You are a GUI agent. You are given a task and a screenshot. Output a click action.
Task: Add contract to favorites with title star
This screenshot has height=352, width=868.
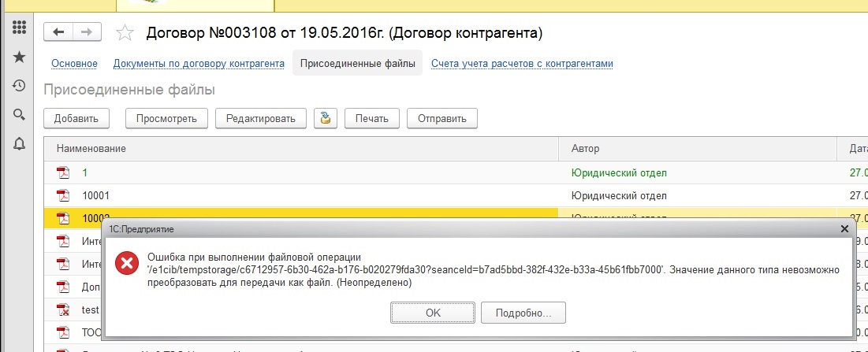click(124, 32)
